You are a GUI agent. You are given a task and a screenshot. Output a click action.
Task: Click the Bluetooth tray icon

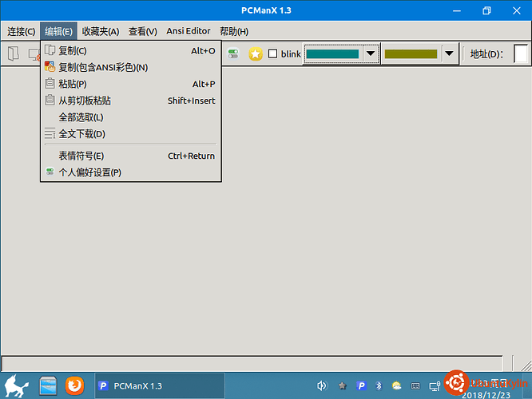379,385
